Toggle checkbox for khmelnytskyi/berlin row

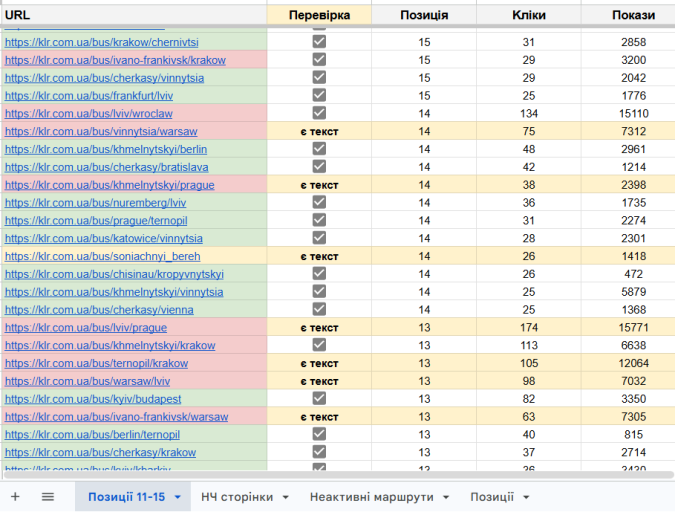pyautogui.click(x=319, y=149)
